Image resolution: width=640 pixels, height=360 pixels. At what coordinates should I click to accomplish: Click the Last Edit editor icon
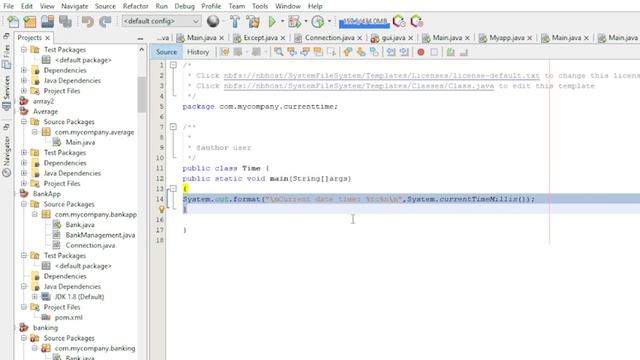coord(224,52)
